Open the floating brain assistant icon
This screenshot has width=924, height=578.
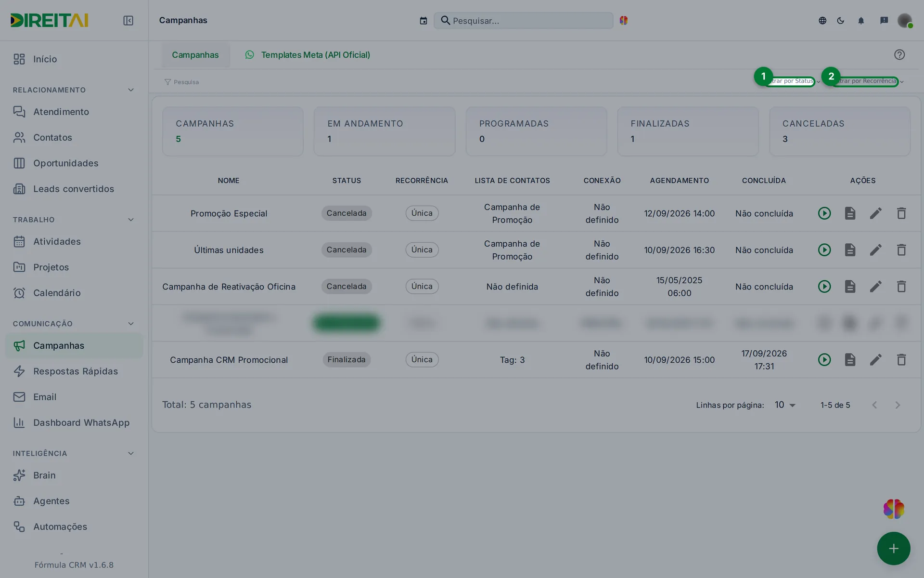(894, 509)
